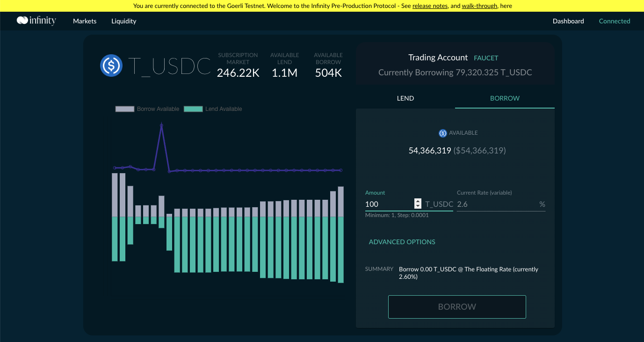This screenshot has height=342, width=644.
Task: Click the rate line peak point
Action: click(161, 124)
